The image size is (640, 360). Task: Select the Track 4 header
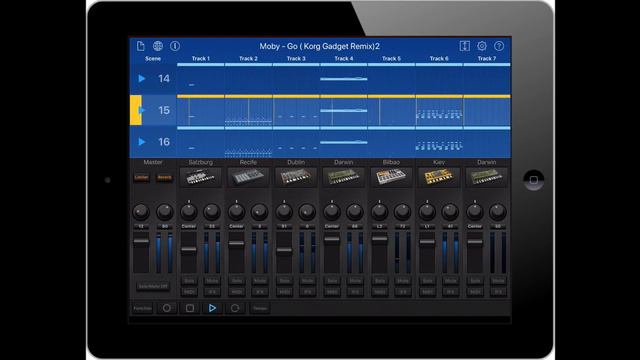[344, 58]
